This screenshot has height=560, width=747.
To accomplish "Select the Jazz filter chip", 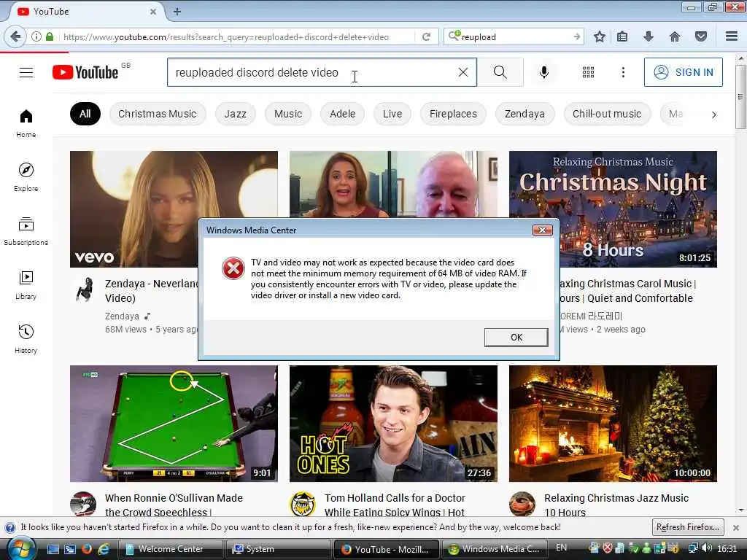I will tap(236, 114).
